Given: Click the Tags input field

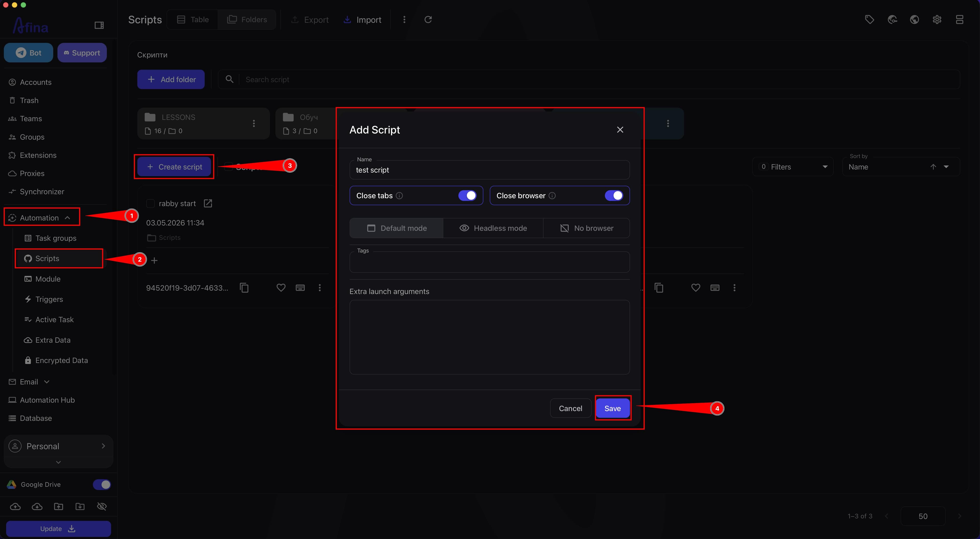Looking at the screenshot, I should [489, 262].
